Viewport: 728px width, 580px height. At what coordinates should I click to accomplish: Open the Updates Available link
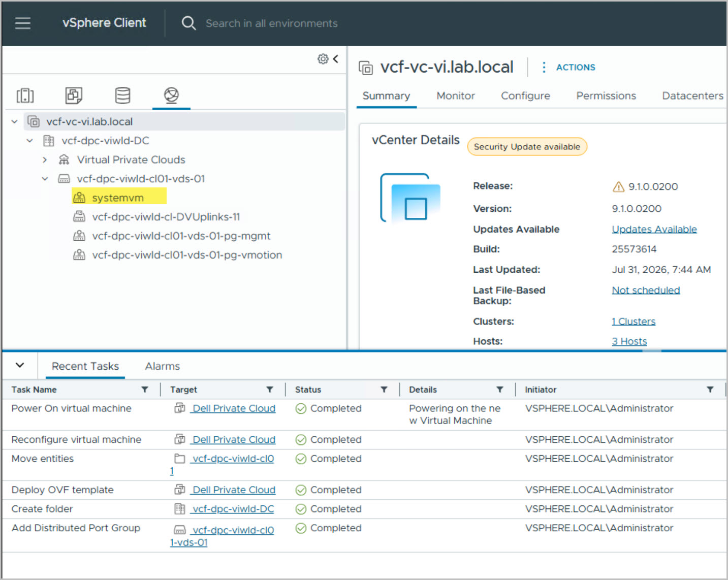pyautogui.click(x=654, y=230)
